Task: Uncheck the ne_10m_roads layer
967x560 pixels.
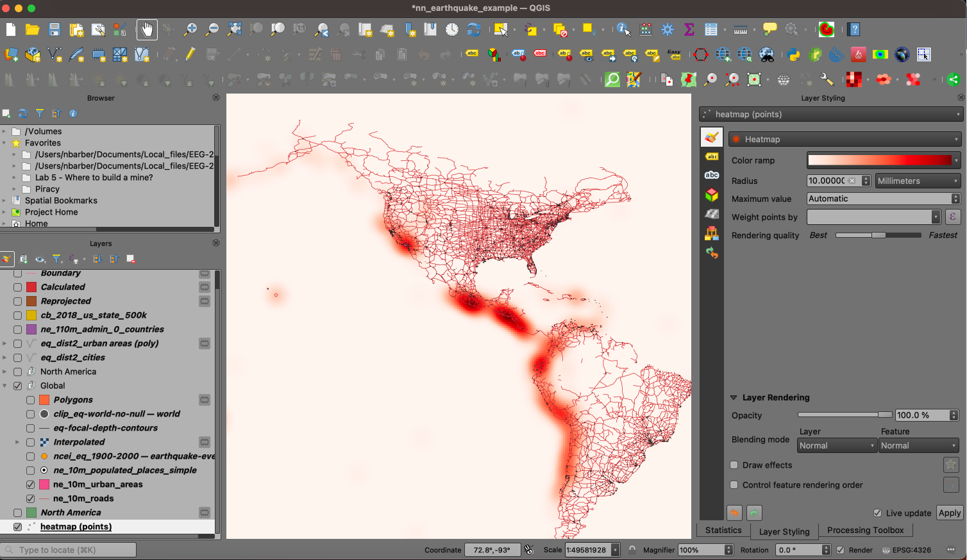Action: click(30, 498)
